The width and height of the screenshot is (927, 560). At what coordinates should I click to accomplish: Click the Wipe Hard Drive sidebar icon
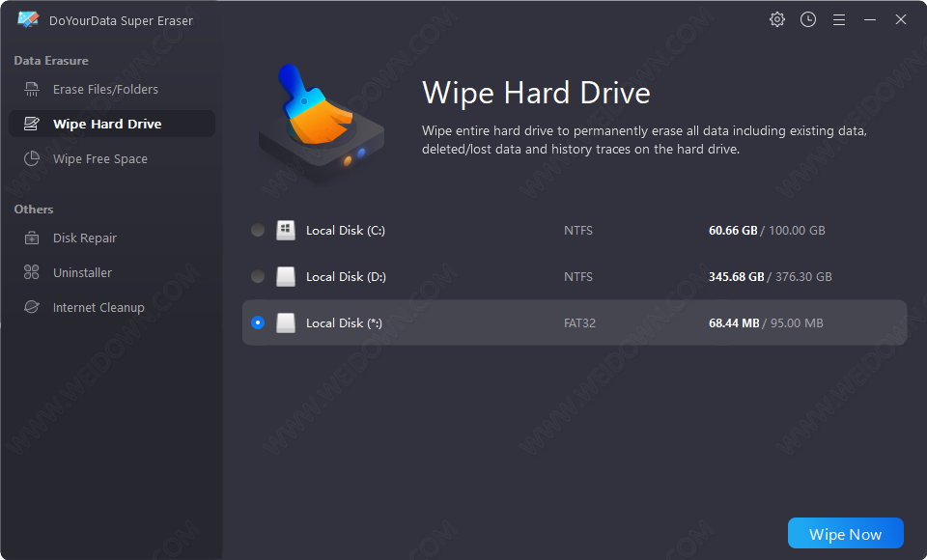coord(31,124)
